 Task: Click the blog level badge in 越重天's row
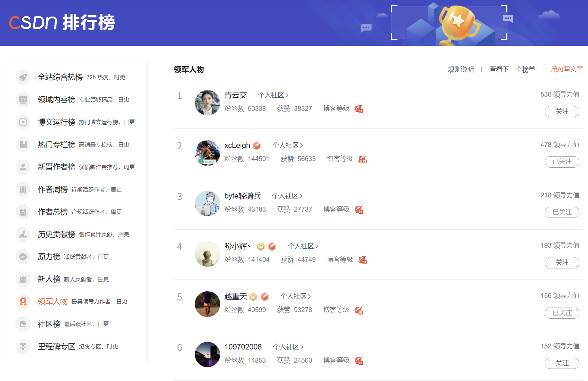359,310
